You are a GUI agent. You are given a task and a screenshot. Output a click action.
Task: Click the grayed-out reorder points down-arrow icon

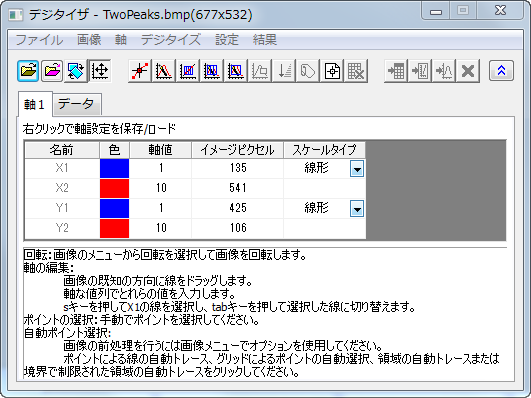(284, 71)
